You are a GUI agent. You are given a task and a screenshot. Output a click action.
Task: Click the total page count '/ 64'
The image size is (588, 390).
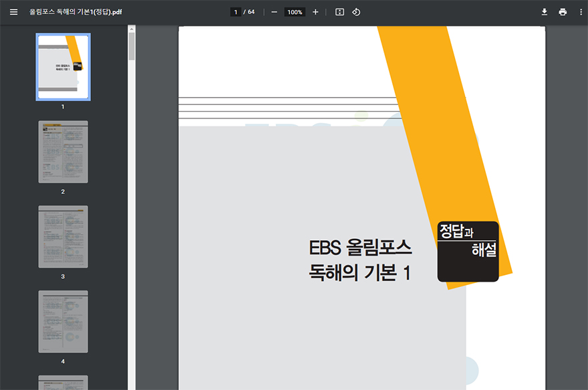pyautogui.click(x=249, y=12)
